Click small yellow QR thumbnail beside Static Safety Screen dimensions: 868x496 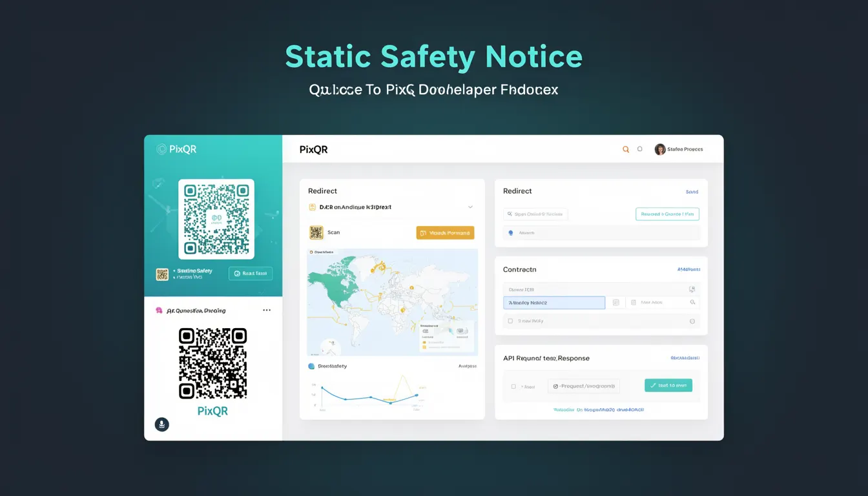pos(162,274)
